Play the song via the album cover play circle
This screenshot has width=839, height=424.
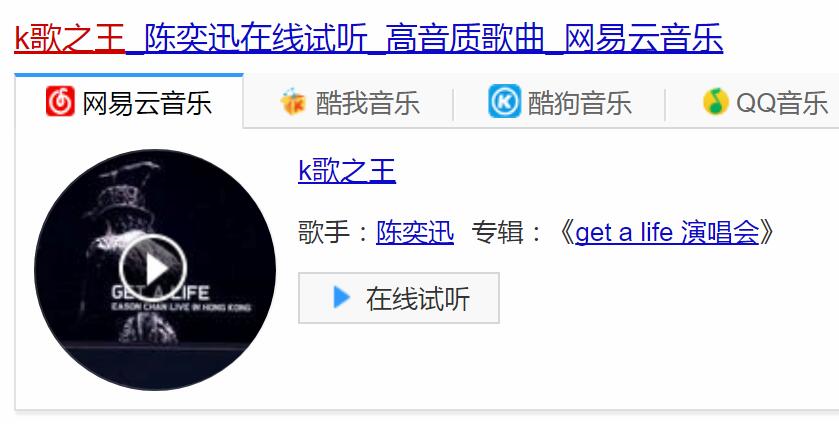152,268
